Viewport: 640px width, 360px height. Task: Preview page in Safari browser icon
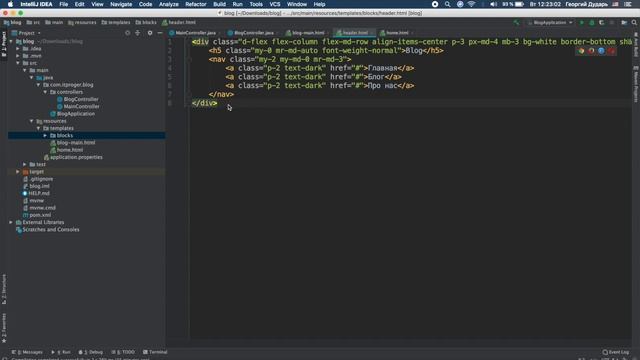click(601, 51)
